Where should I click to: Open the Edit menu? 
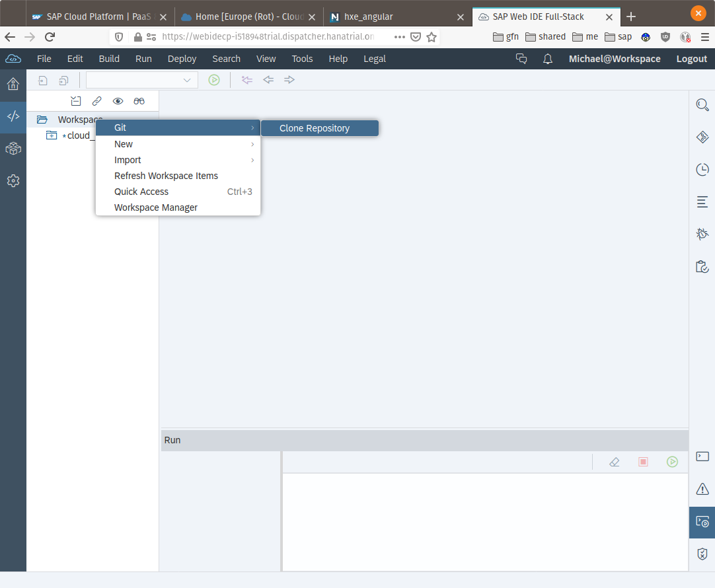point(75,59)
